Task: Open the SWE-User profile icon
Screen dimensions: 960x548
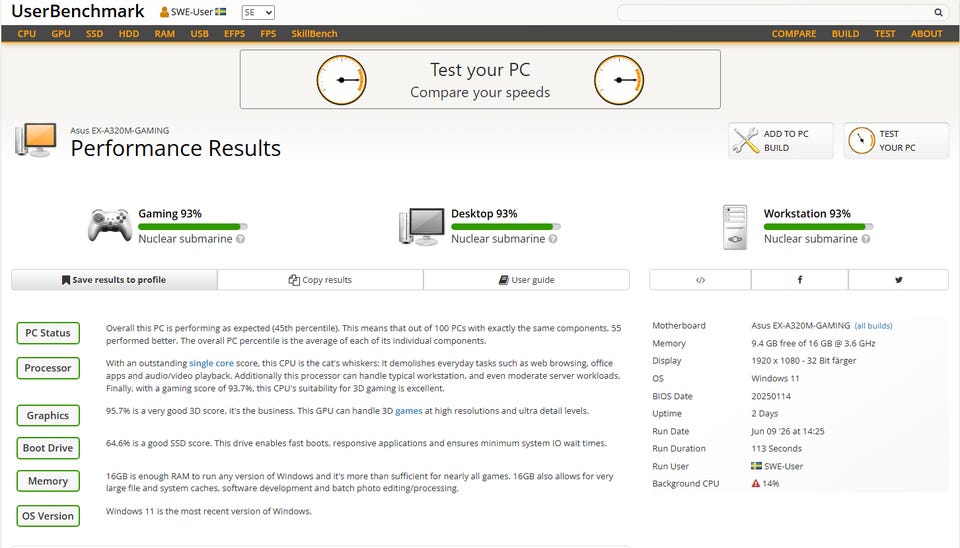Action: (164, 12)
